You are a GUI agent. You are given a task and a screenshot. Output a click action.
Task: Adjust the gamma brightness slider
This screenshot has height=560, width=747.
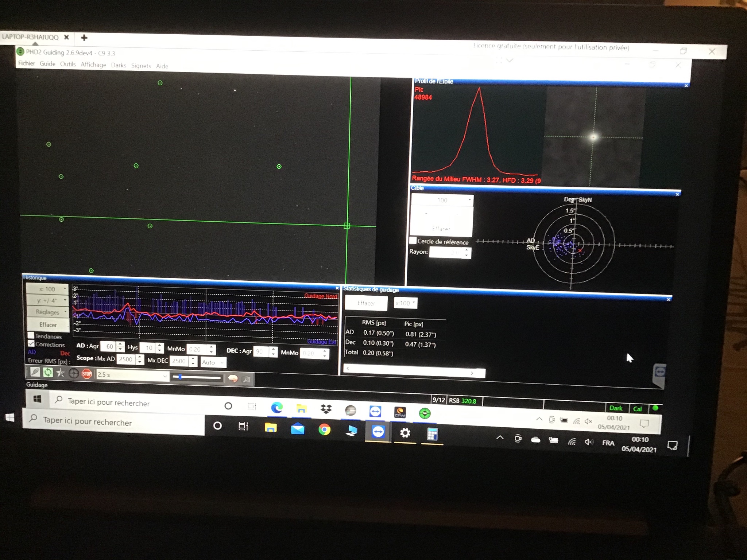197,377
